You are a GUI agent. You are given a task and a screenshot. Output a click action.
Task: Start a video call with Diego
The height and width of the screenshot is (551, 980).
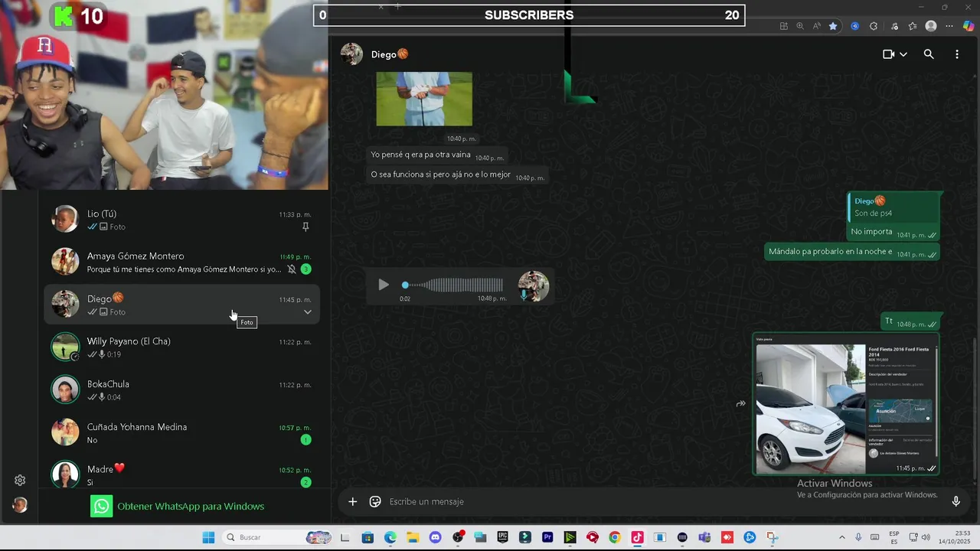(888, 54)
